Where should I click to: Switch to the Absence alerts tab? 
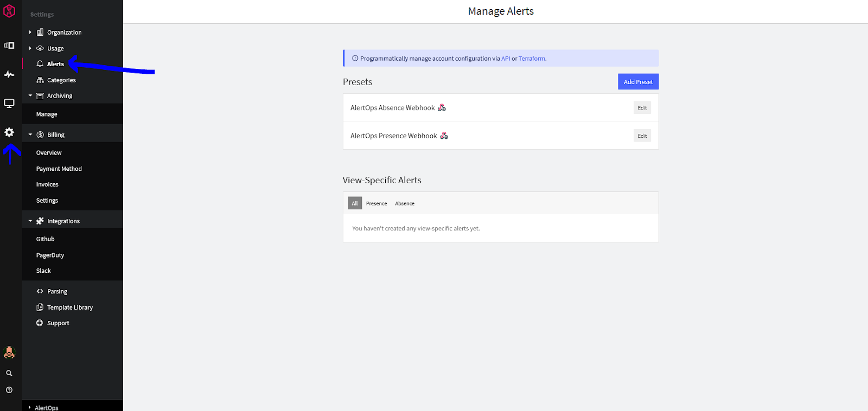point(404,203)
